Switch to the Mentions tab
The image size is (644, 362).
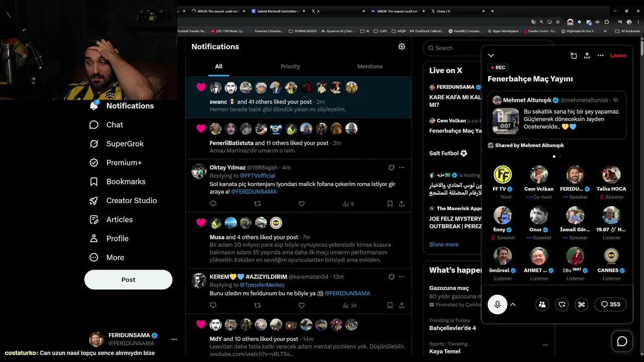(370, 66)
